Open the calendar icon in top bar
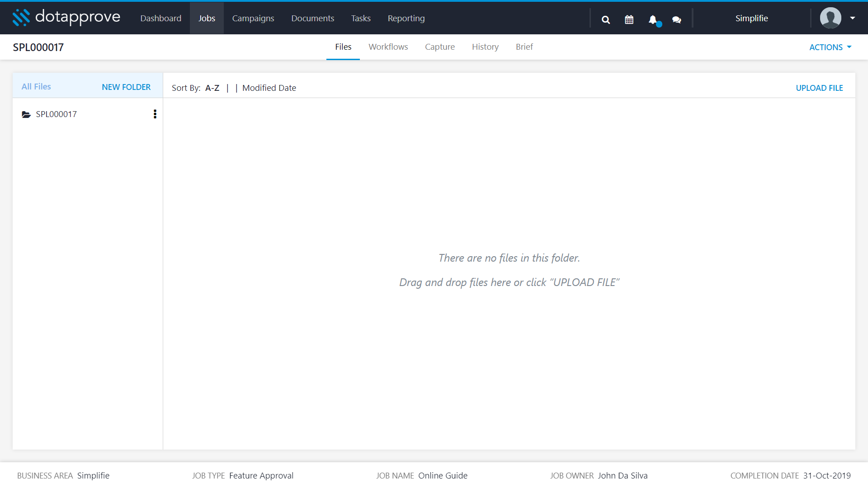Image resolution: width=868 pixels, height=488 pixels. click(629, 19)
